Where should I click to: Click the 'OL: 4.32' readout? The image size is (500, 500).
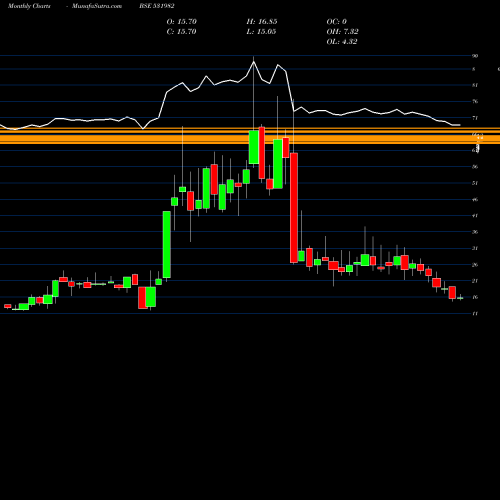pyautogui.click(x=342, y=41)
